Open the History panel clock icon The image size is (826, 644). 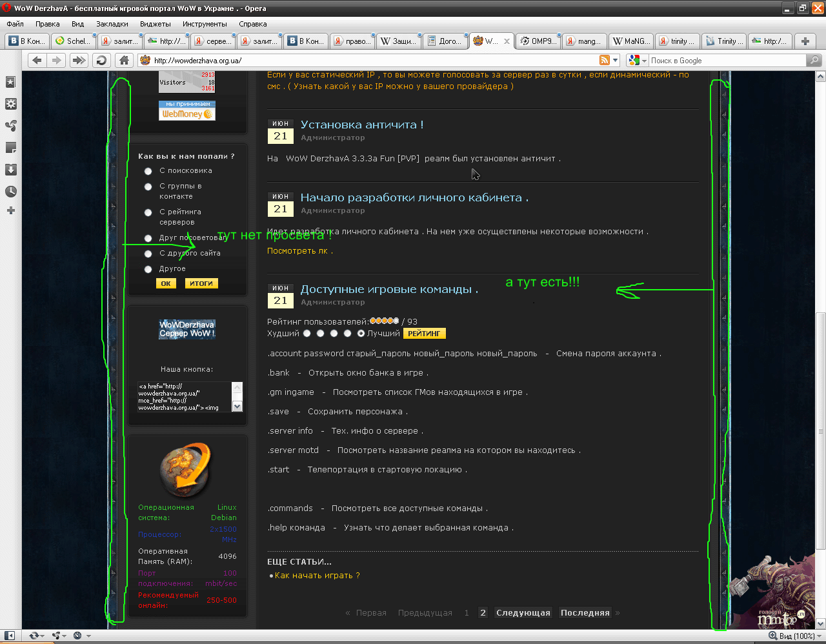tap(10, 192)
